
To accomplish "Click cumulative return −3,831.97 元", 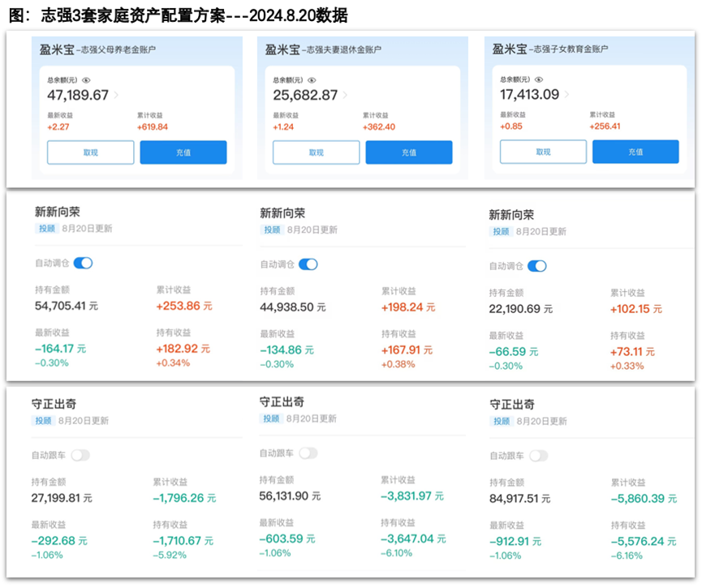I will [412, 496].
